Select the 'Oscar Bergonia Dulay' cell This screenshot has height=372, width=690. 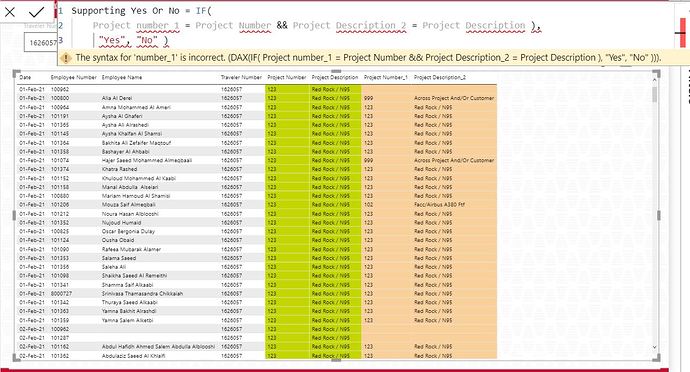pyautogui.click(x=128, y=232)
